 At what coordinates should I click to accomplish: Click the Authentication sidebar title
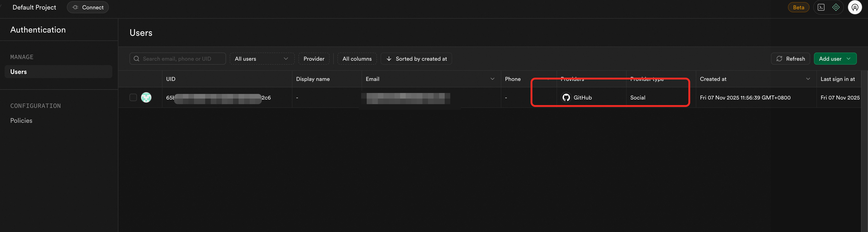38,30
